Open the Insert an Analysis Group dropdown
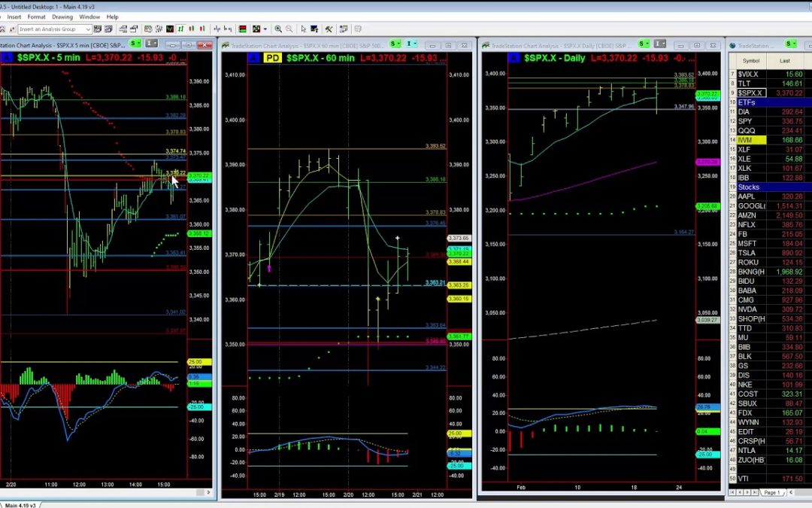This screenshot has height=508, width=812. [88, 29]
